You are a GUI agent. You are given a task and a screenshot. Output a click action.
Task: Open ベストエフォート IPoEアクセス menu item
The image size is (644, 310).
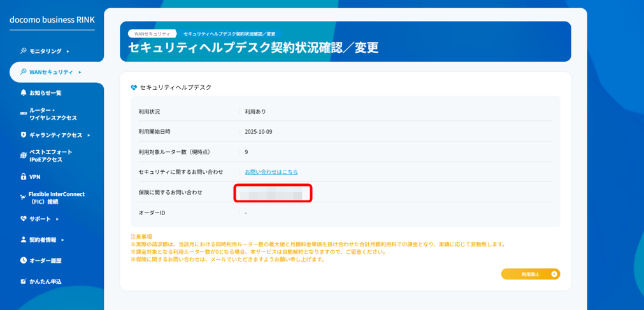coord(50,156)
